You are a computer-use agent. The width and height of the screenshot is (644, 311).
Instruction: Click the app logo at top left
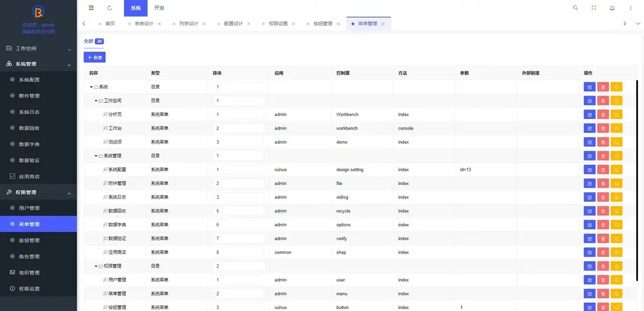[x=38, y=12]
